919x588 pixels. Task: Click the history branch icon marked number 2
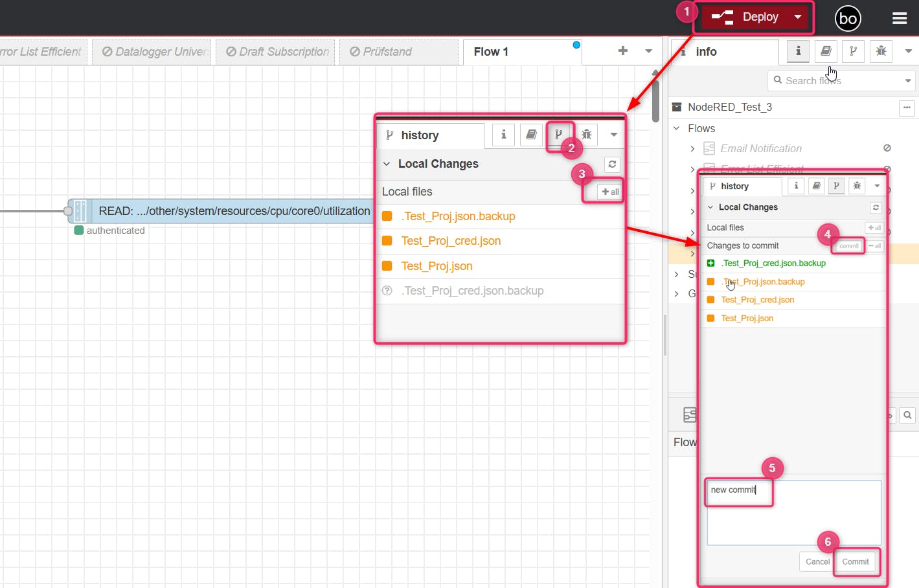click(x=558, y=135)
